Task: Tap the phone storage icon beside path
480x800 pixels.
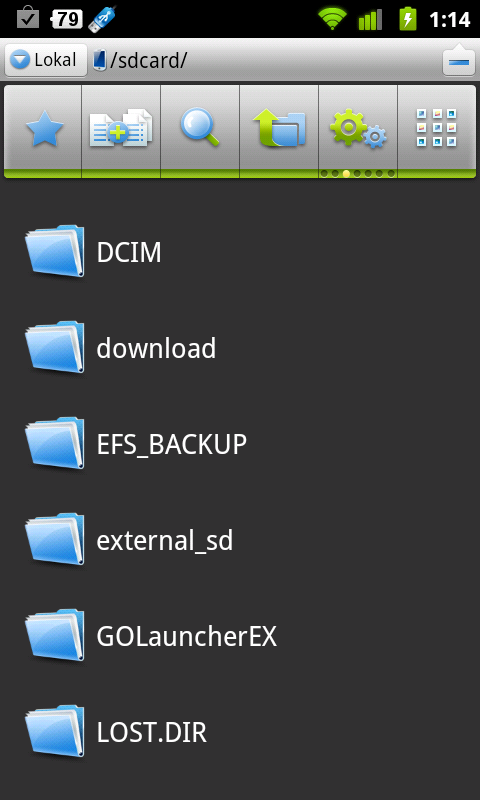Action: pyautogui.click(x=99, y=60)
